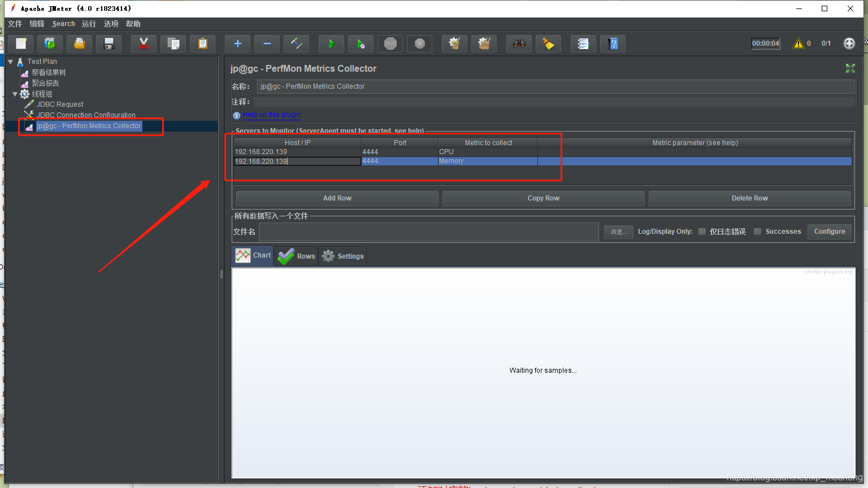This screenshot has width=868, height=488.
Task: Select JDBC Connection Configuration tree item
Action: point(86,115)
